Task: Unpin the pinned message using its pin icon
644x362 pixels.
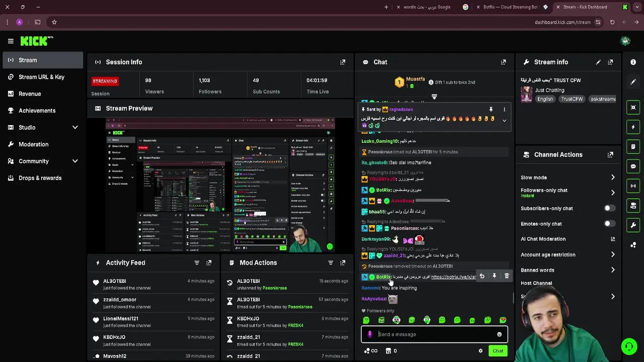Action: point(491,110)
